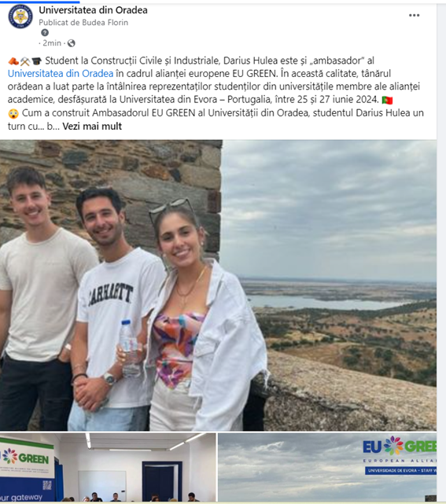
Task: Click the hammer and pick emoji
Action: tap(25, 61)
